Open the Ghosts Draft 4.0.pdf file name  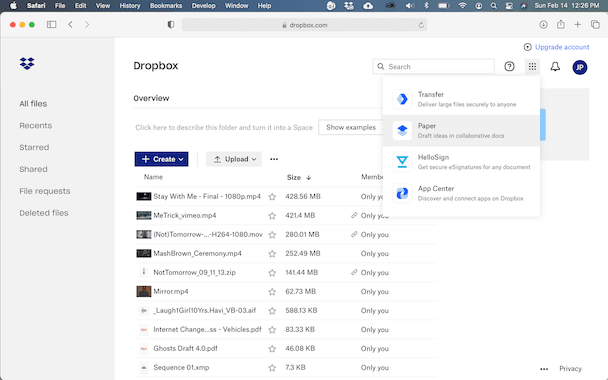[x=185, y=348]
